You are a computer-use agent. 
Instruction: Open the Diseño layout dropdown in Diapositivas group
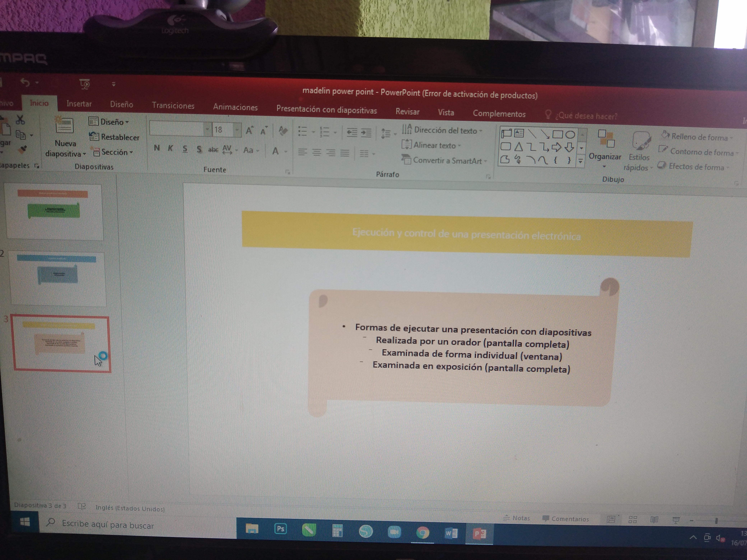pos(109,122)
